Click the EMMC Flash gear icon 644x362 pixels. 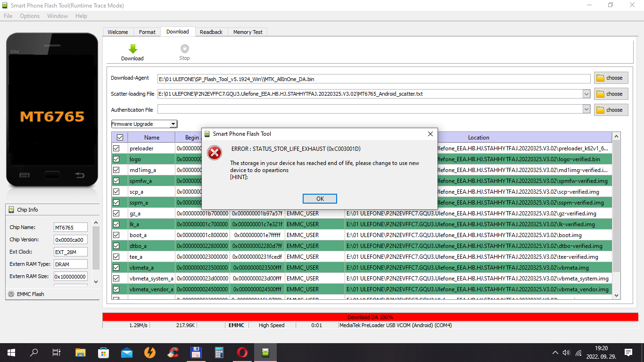point(11,294)
